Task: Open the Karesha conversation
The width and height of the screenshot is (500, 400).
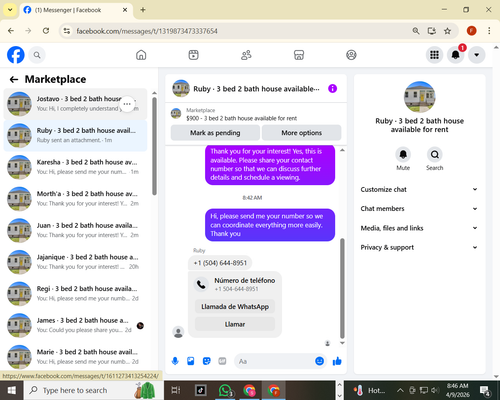Action: click(x=75, y=167)
